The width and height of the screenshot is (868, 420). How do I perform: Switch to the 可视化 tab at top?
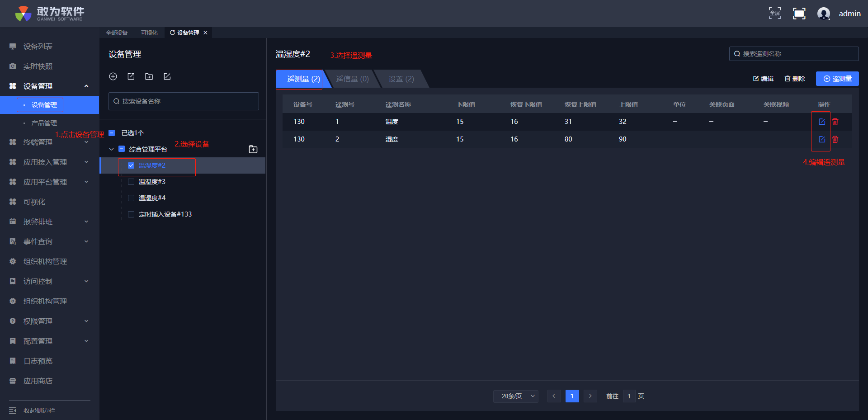149,33
